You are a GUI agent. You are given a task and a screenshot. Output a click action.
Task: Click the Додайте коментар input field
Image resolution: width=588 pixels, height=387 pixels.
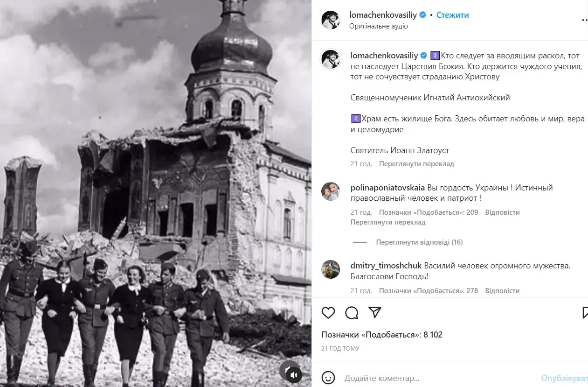(438, 378)
